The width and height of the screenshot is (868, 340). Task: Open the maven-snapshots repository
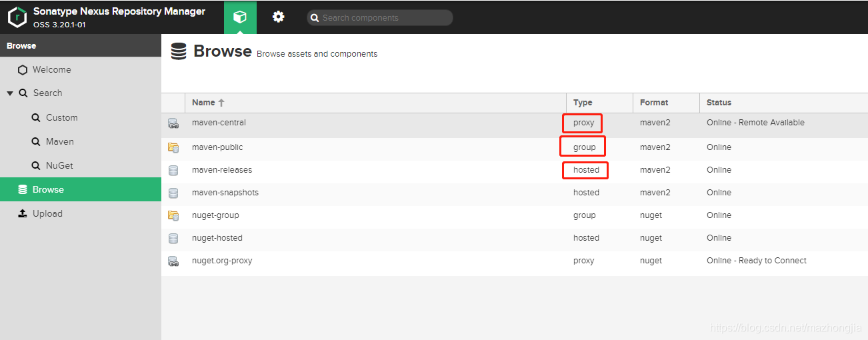point(225,193)
